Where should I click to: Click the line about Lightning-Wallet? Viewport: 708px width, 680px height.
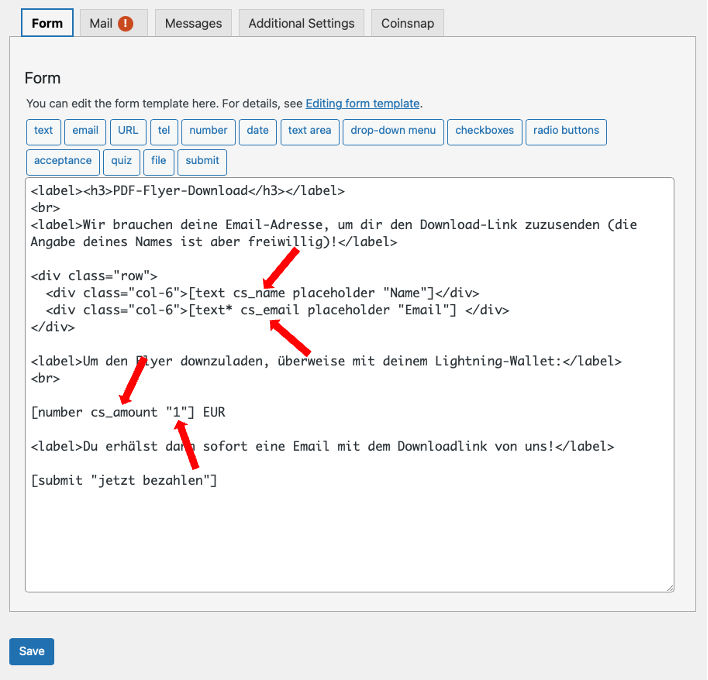click(326, 361)
